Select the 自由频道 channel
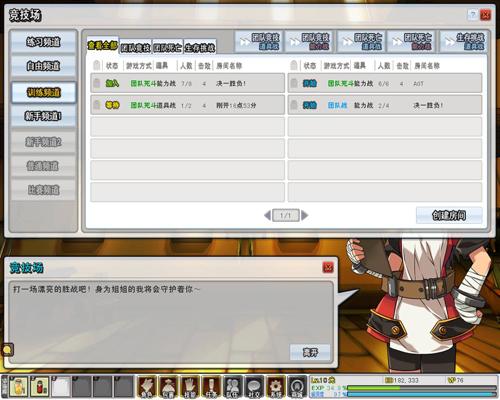The height and width of the screenshot is (400, 500). coord(43,66)
